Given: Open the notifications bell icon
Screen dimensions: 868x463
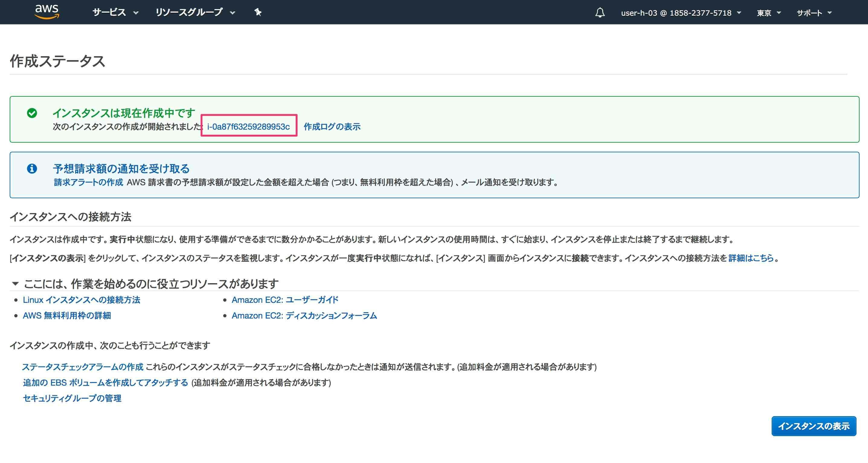Looking at the screenshot, I should pyautogui.click(x=600, y=13).
